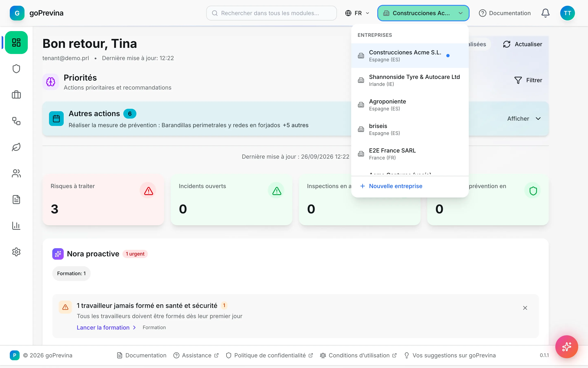Click the goPrevina G logo

click(17, 13)
